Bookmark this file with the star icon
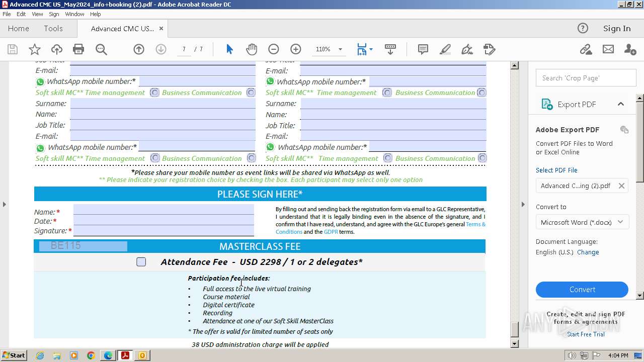The height and width of the screenshot is (362, 644). (x=34, y=49)
